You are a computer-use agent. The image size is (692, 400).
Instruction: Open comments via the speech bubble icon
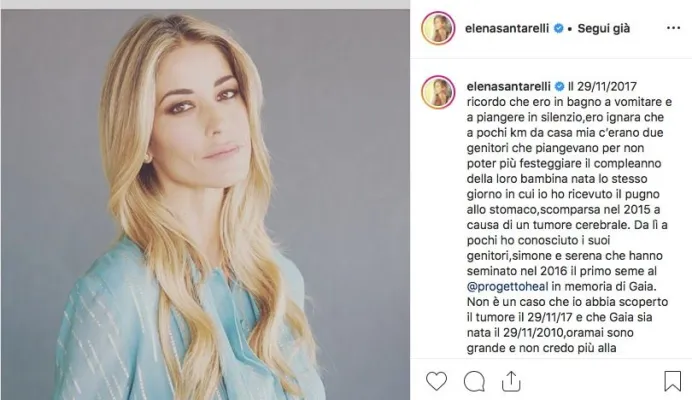point(474,381)
